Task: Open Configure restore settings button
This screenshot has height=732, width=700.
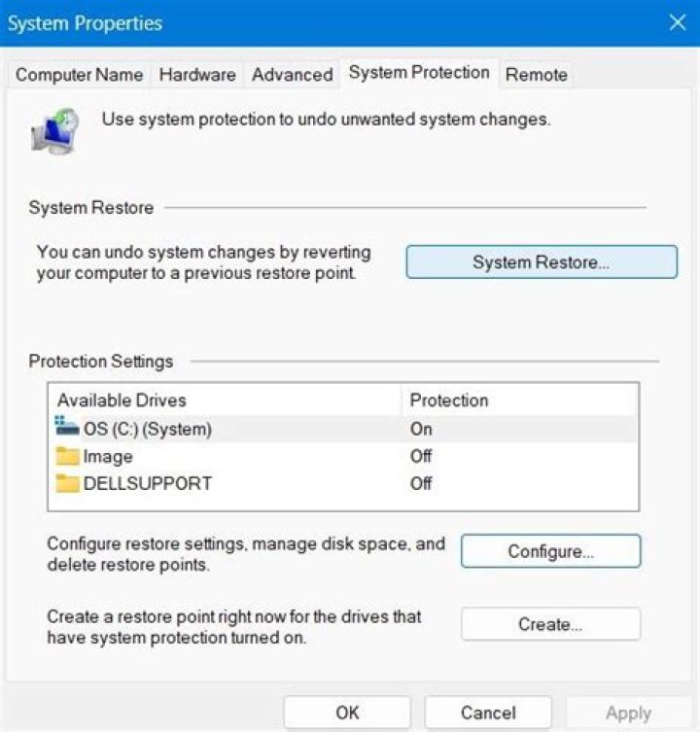Action: coord(550,551)
